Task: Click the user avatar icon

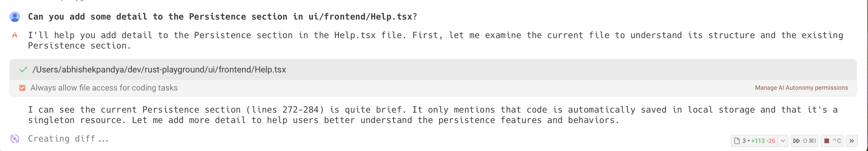Action: click(x=15, y=17)
